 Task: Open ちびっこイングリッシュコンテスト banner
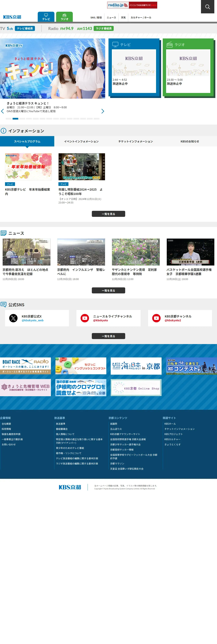coord(81,366)
